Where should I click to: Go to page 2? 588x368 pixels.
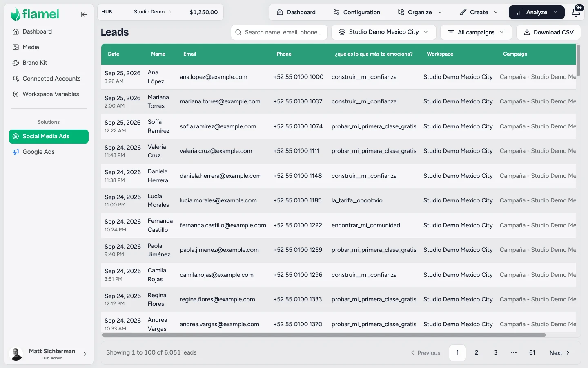point(477,352)
